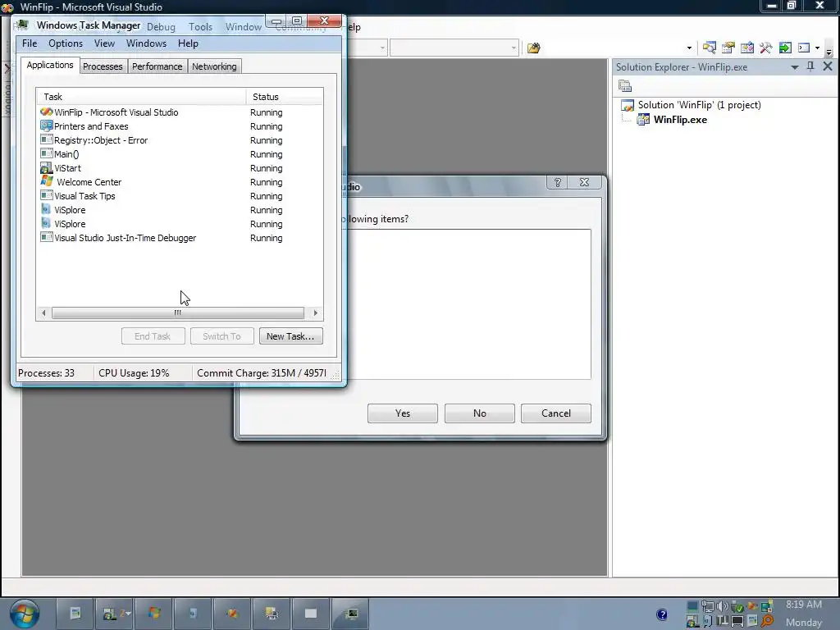
Task: Click the white window taskbar button
Action: tap(311, 614)
